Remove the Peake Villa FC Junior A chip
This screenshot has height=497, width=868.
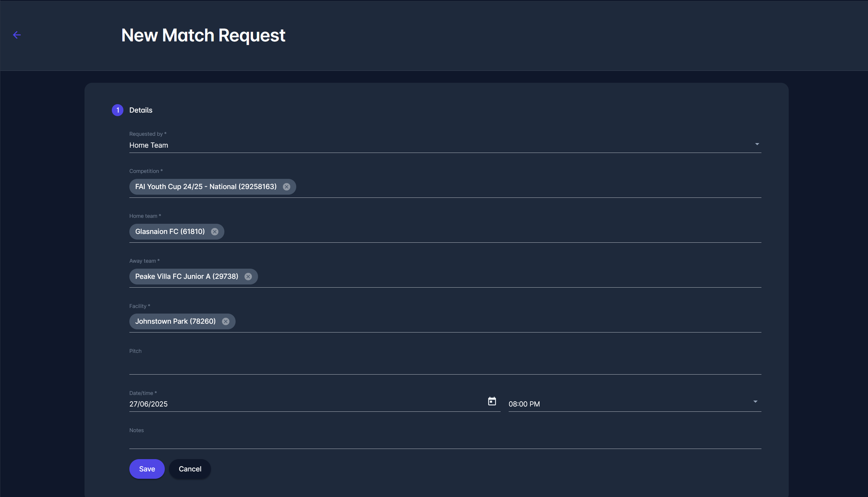(x=248, y=276)
